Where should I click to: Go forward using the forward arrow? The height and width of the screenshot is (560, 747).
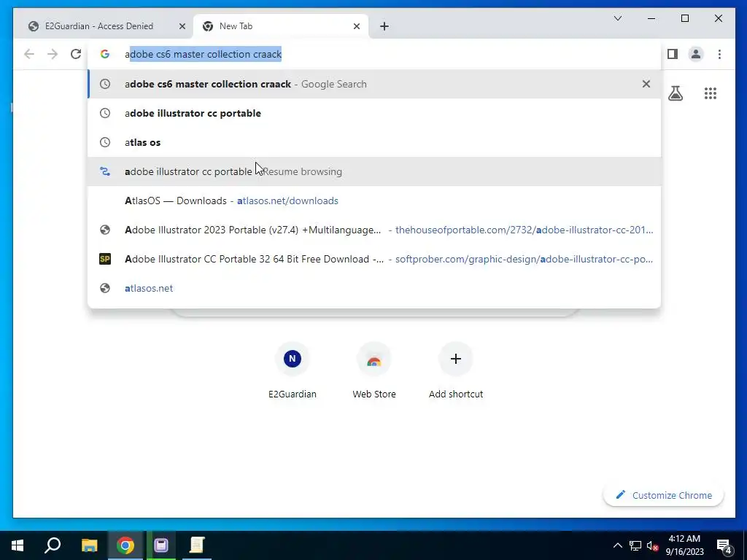53,54
